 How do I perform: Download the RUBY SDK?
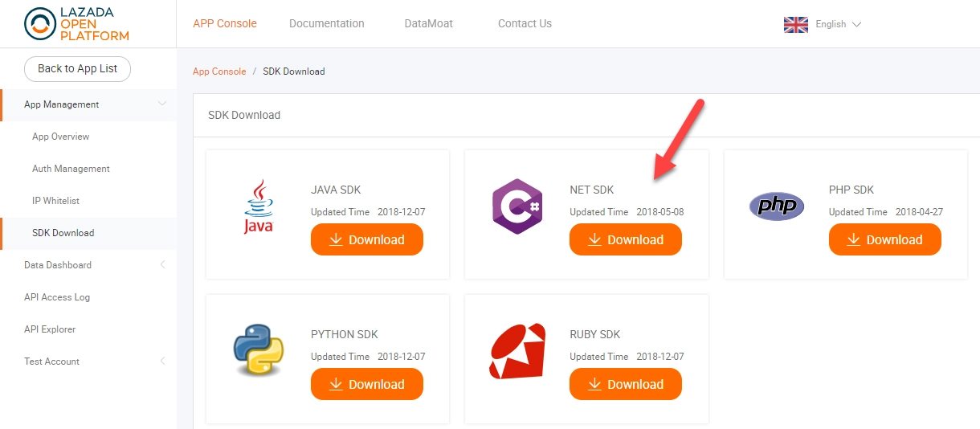(x=626, y=384)
